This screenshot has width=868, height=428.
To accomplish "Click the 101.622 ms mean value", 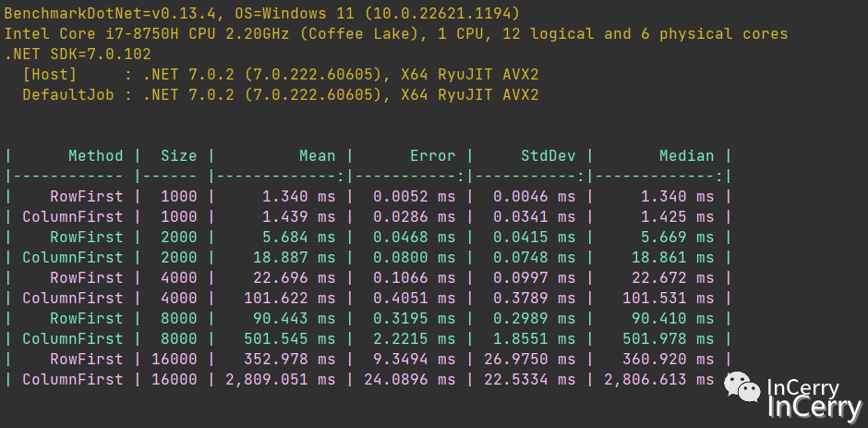I will (290, 299).
